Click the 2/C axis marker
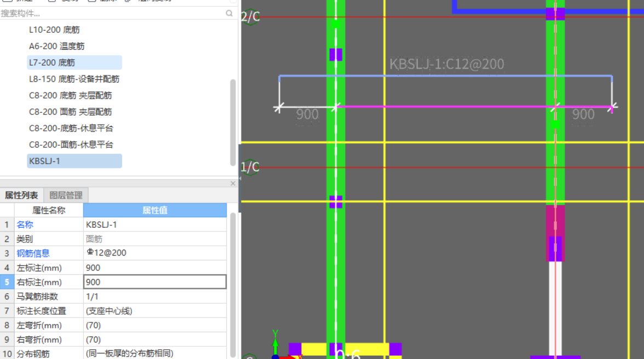644x359 pixels. [250, 17]
